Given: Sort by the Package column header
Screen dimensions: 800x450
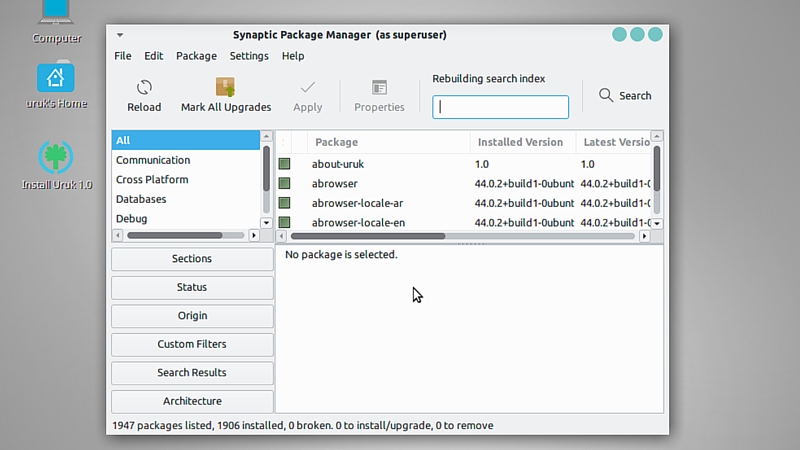Looking at the screenshot, I should pyautogui.click(x=388, y=142).
